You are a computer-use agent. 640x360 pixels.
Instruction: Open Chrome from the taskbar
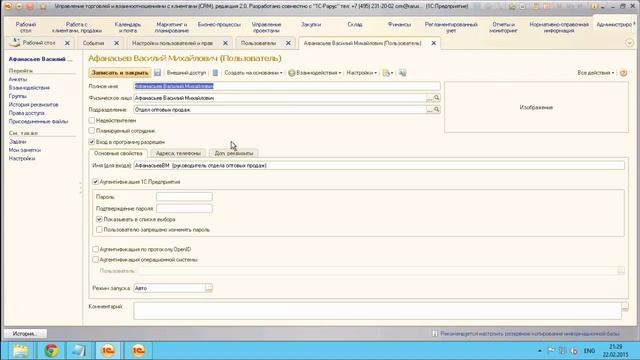click(51, 351)
